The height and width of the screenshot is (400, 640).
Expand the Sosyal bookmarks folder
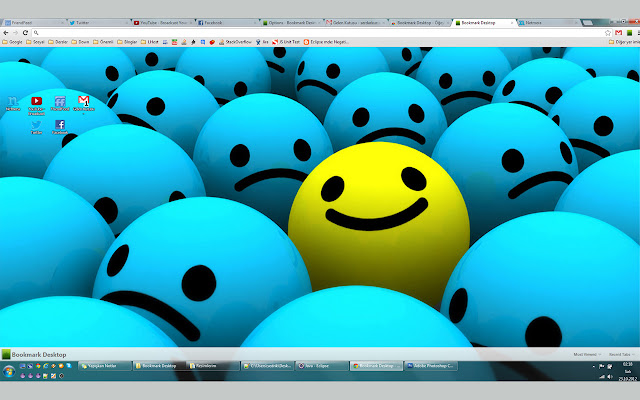tap(35, 42)
